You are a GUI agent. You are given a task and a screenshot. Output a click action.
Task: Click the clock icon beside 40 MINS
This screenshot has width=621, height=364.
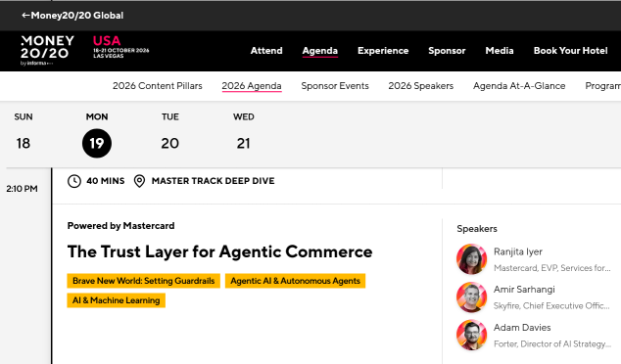74,181
